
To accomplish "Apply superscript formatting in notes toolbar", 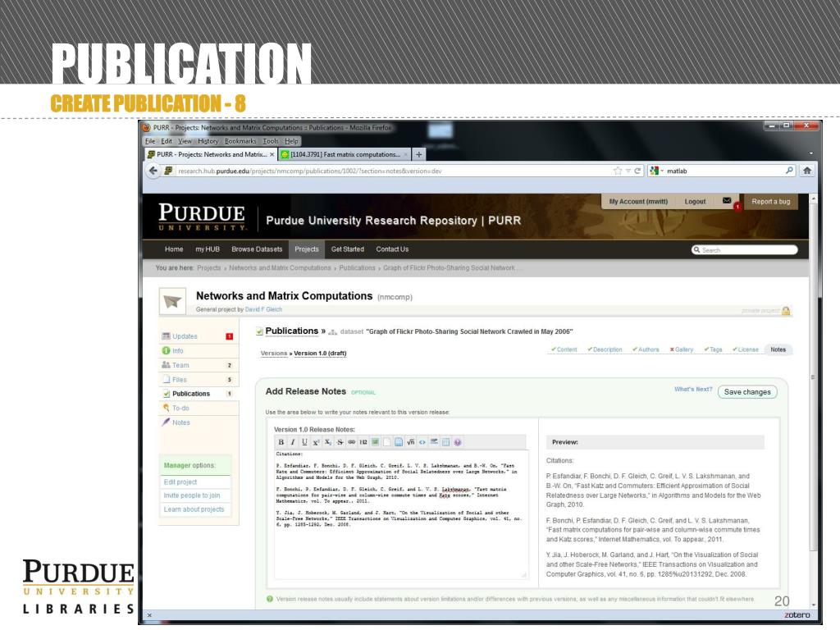I will click(316, 442).
